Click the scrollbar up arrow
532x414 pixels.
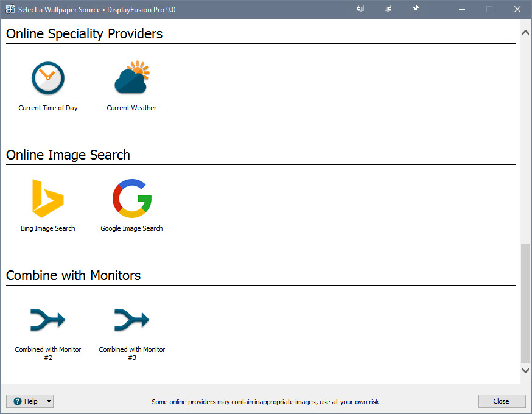525,32
